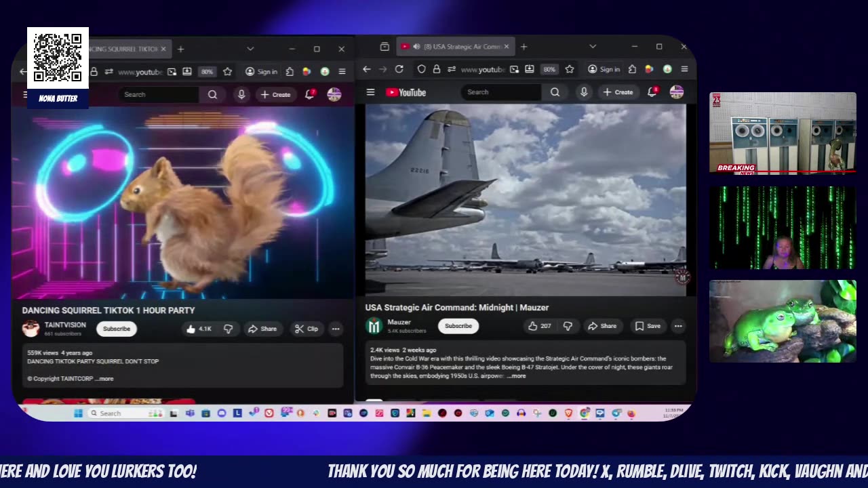This screenshot has height=488, width=868.
Task: Bookmark the Air Command page with the star
Action: (570, 69)
